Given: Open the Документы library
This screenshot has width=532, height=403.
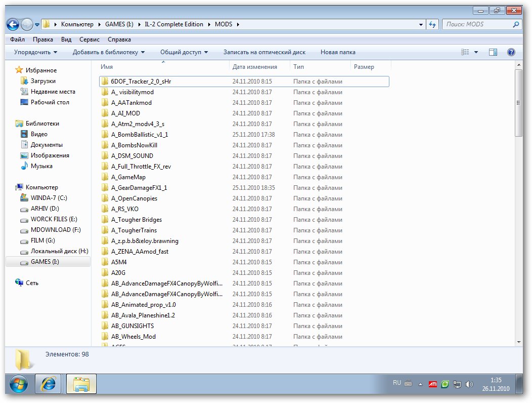Looking at the screenshot, I should pyautogui.click(x=47, y=144).
